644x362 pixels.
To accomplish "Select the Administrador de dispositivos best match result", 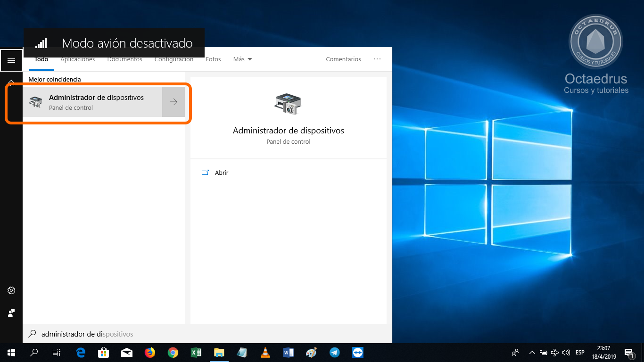I will (92, 102).
